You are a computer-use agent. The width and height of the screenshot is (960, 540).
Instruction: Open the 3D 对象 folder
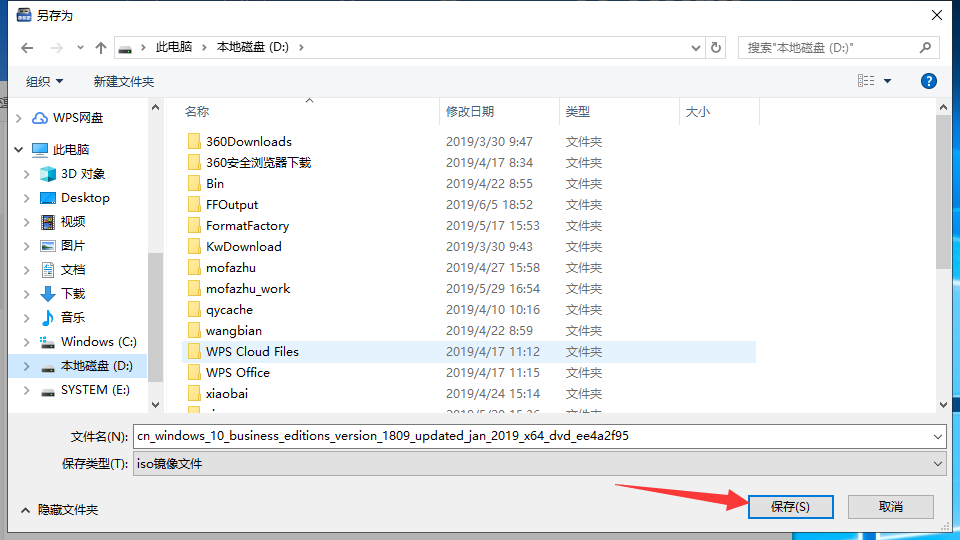point(82,174)
